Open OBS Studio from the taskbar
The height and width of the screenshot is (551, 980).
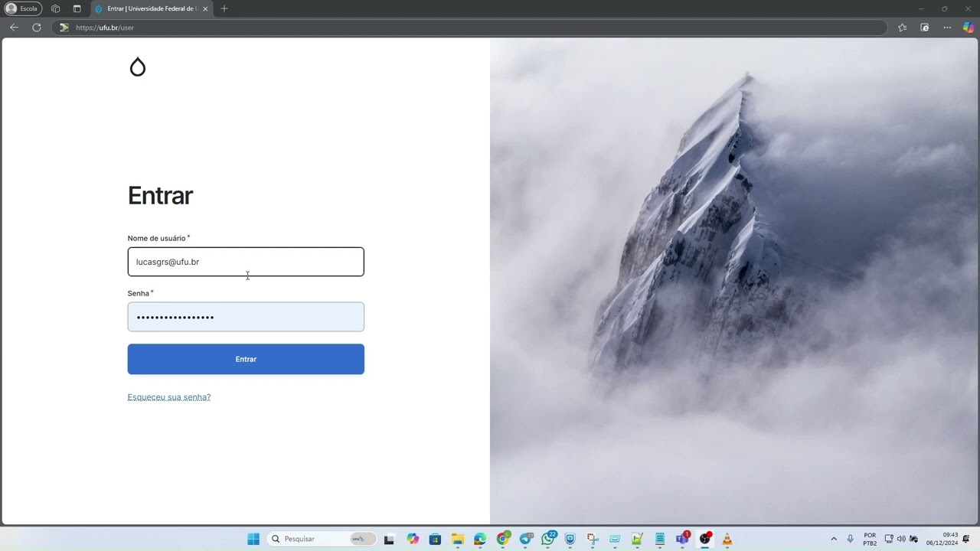pos(705,539)
